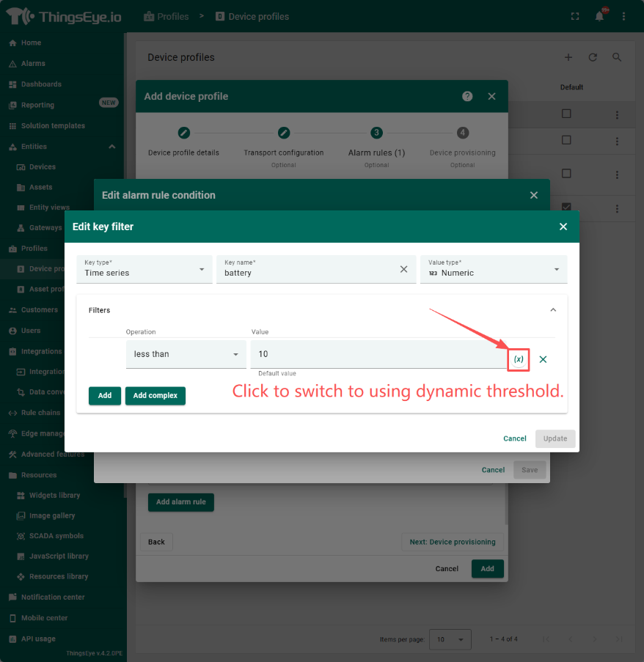Image resolution: width=644 pixels, height=662 pixels.
Task: Toggle fullscreen mode icon
Action: click(x=574, y=17)
